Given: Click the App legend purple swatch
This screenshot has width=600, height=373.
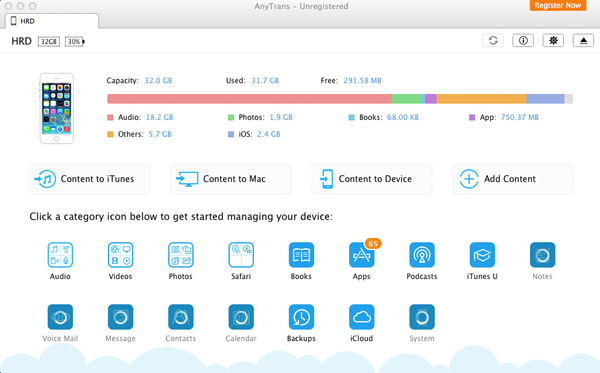Looking at the screenshot, I should pos(472,117).
